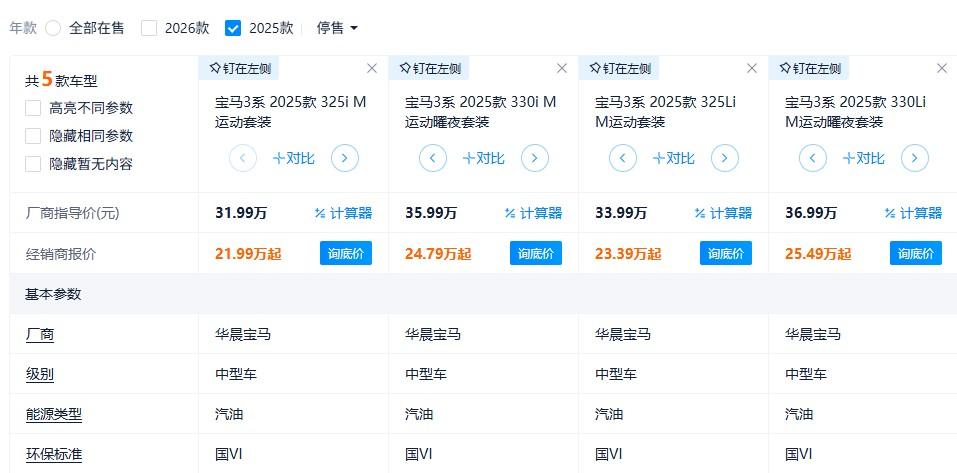Click the 25.49万起 dealer price
The width and height of the screenshot is (957, 473).
click(818, 254)
